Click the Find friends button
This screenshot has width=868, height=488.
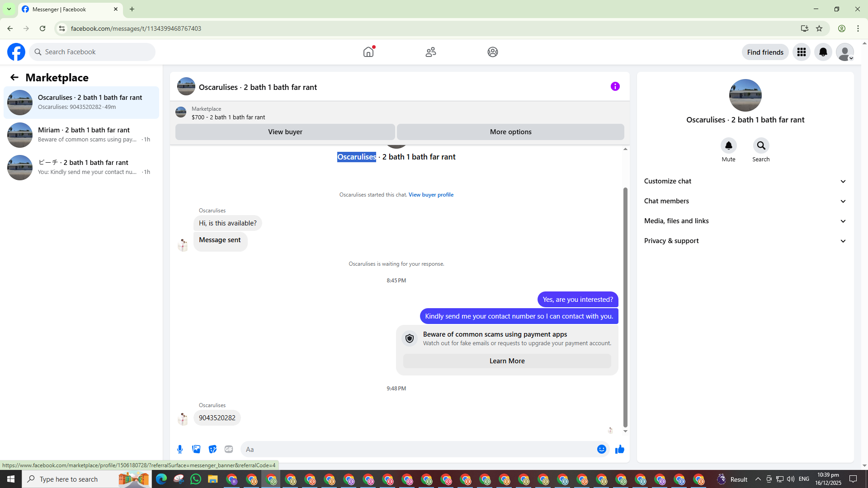[765, 52]
